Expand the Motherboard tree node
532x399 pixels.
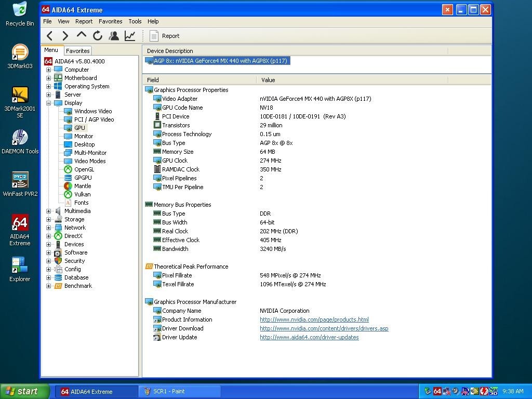[48, 78]
